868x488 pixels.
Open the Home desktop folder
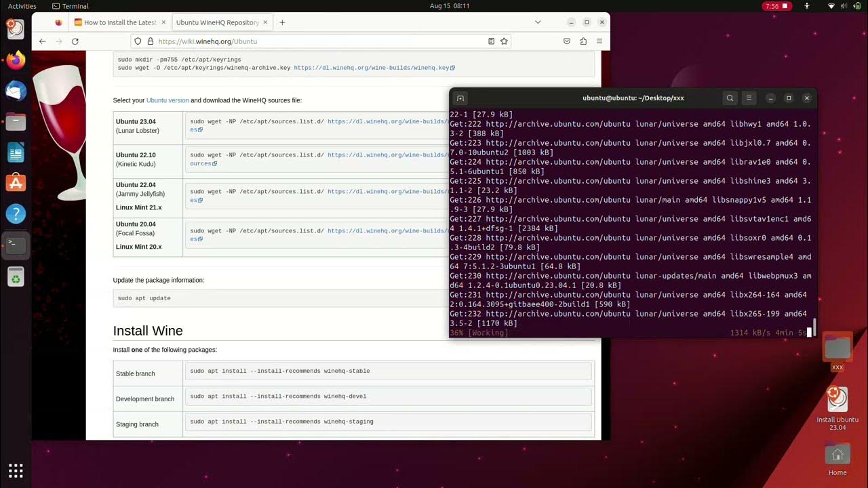click(837, 460)
